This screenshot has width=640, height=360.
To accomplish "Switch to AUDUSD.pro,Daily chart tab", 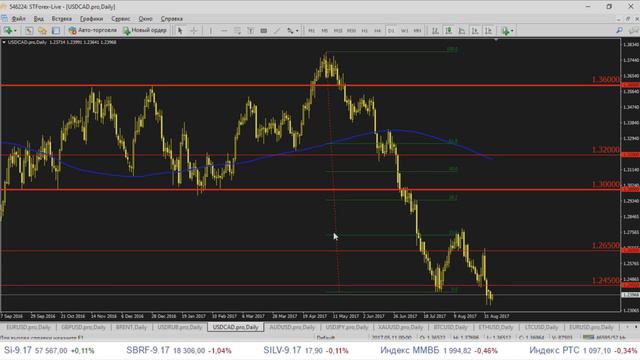I will click(292, 327).
